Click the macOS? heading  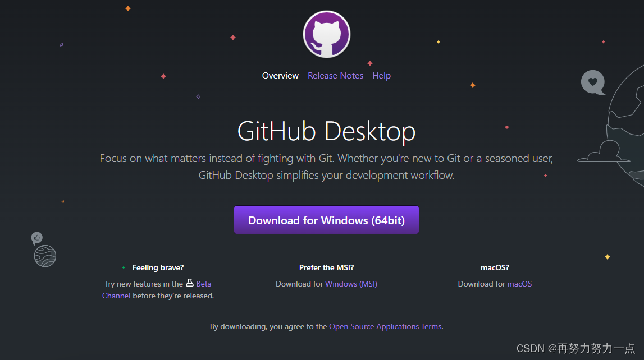[495, 267]
